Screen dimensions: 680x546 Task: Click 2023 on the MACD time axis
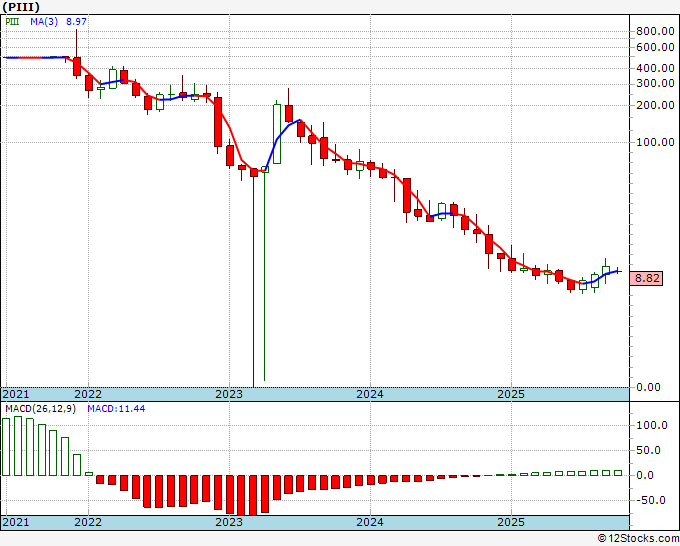point(229,522)
